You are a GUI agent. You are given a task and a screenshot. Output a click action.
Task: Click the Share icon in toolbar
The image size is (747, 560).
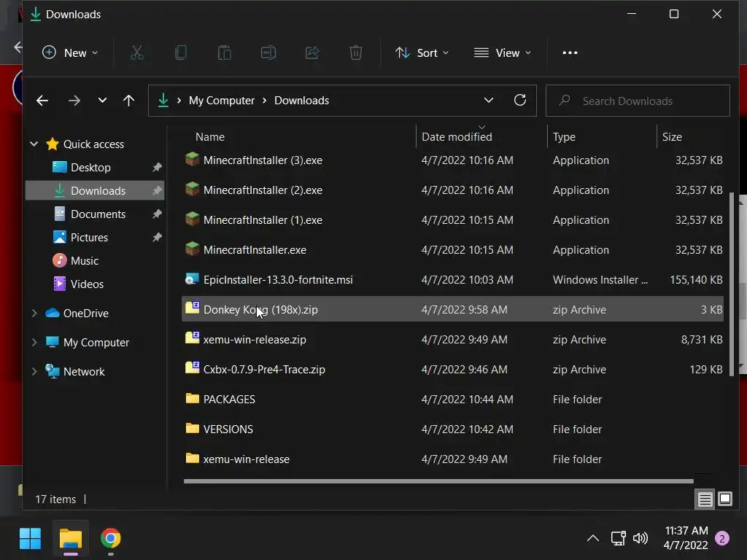312,52
